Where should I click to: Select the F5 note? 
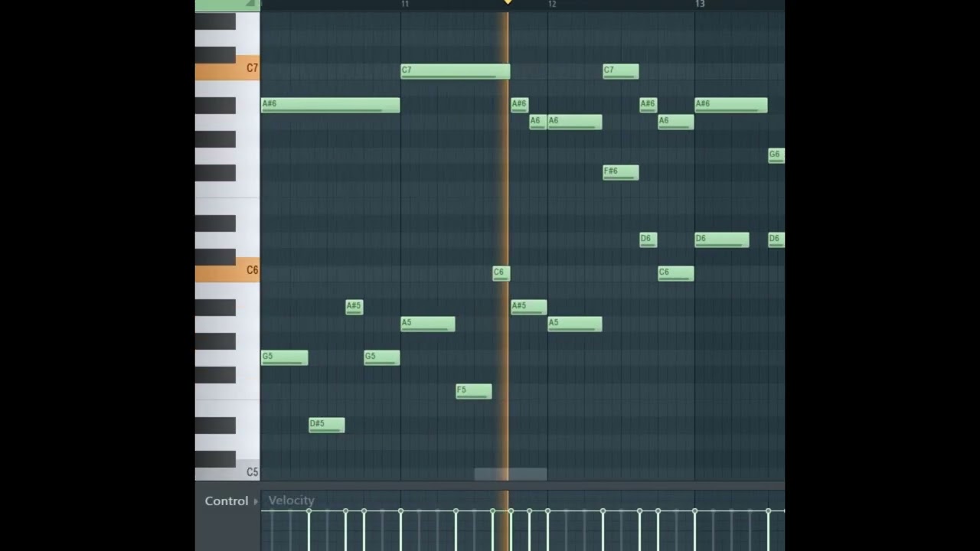pos(474,391)
